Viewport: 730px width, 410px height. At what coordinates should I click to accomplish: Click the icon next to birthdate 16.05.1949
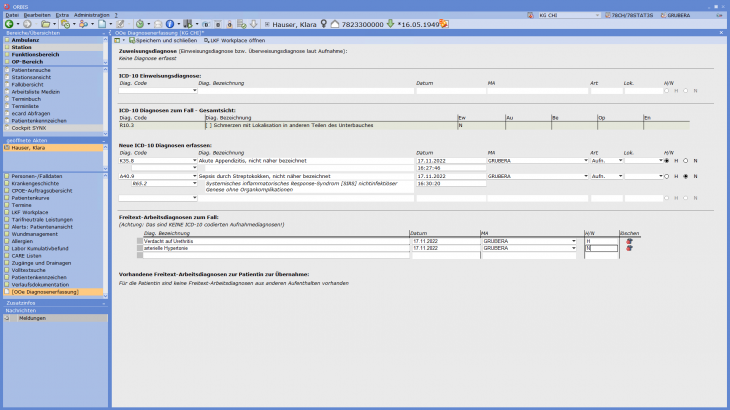[444, 23]
